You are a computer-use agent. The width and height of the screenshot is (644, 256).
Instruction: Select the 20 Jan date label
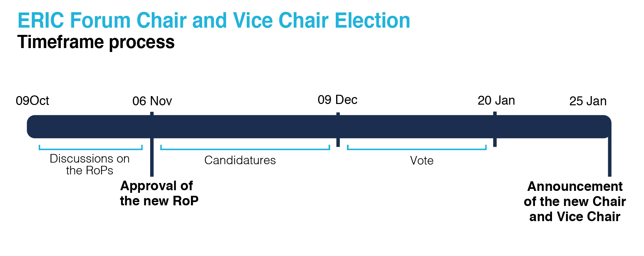(x=496, y=100)
